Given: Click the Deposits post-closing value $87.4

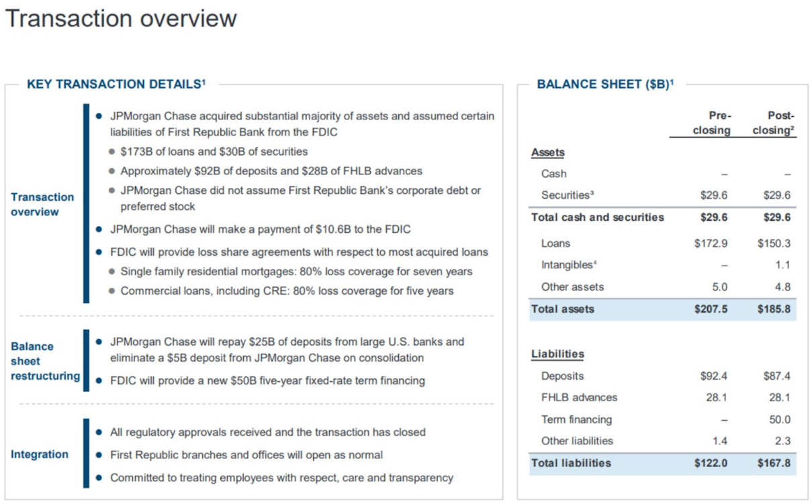Looking at the screenshot, I should tap(776, 376).
